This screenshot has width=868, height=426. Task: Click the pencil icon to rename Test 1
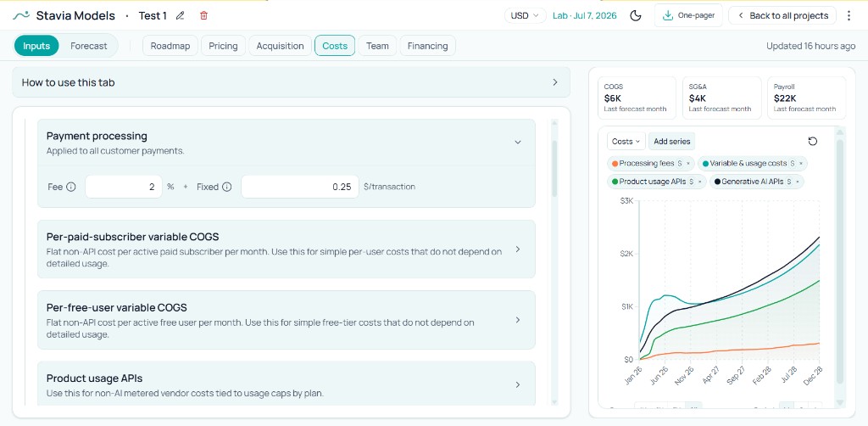point(180,15)
